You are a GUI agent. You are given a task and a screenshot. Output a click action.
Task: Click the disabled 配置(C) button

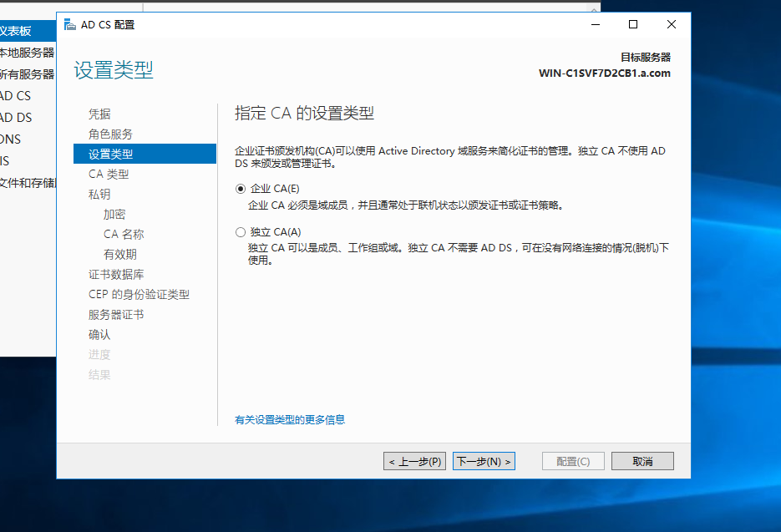point(573,461)
